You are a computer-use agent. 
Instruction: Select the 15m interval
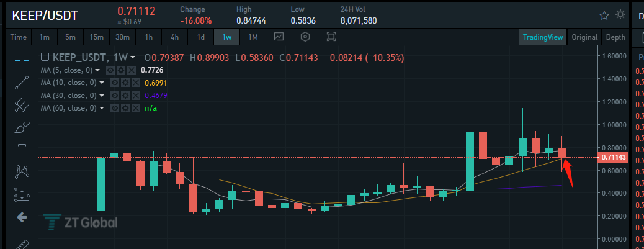(97, 37)
